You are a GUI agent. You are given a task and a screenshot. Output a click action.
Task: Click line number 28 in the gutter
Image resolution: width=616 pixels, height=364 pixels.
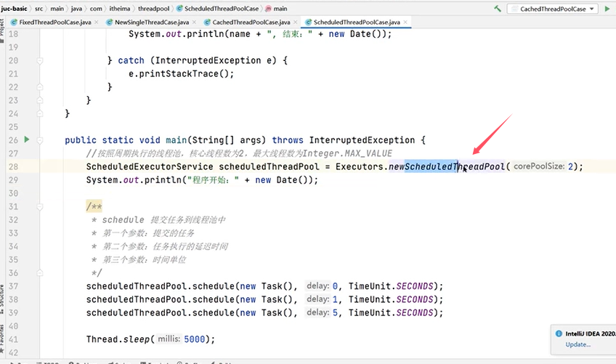(x=13, y=166)
